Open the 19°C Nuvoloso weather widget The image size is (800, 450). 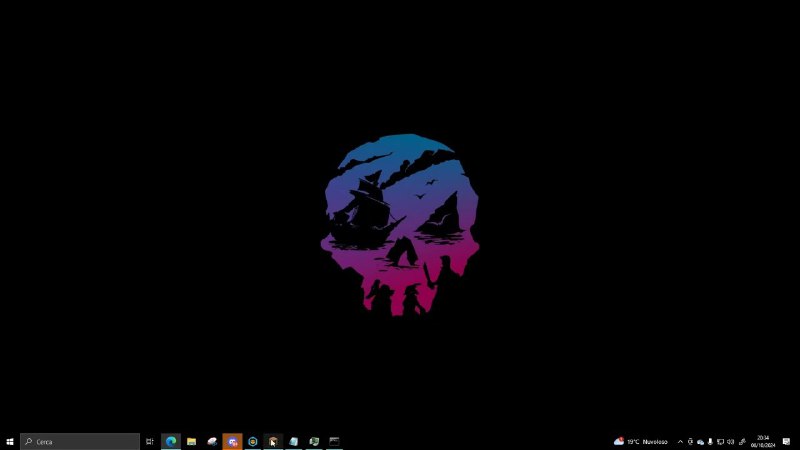click(x=641, y=441)
